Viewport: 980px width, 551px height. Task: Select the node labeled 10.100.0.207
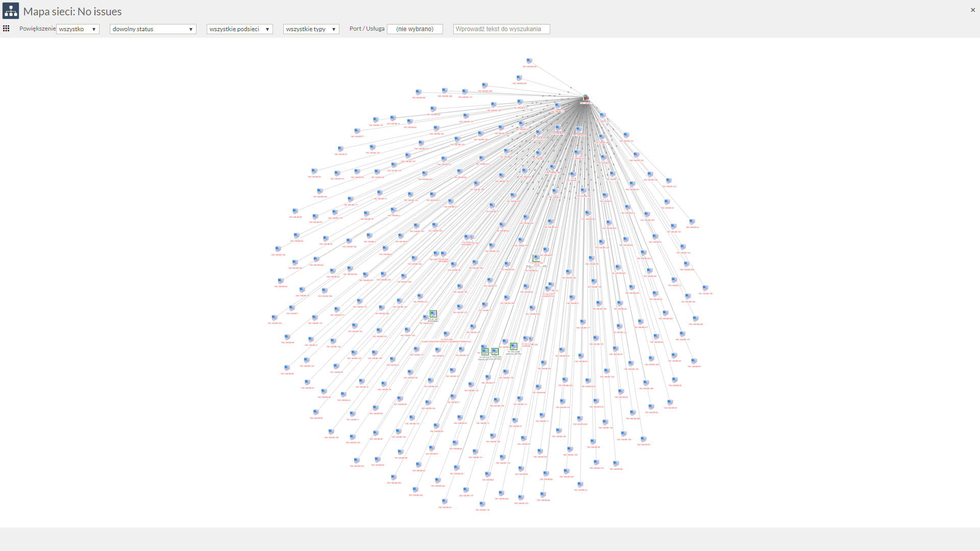548,288
